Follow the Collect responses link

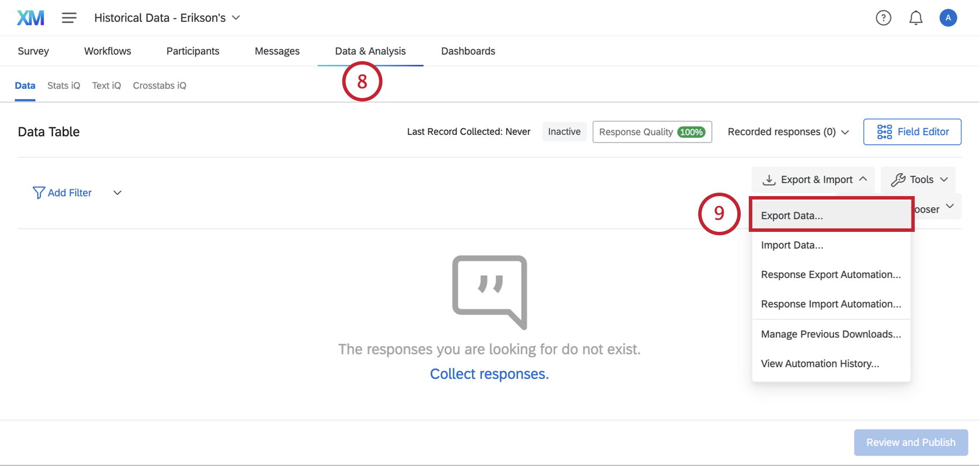point(489,374)
